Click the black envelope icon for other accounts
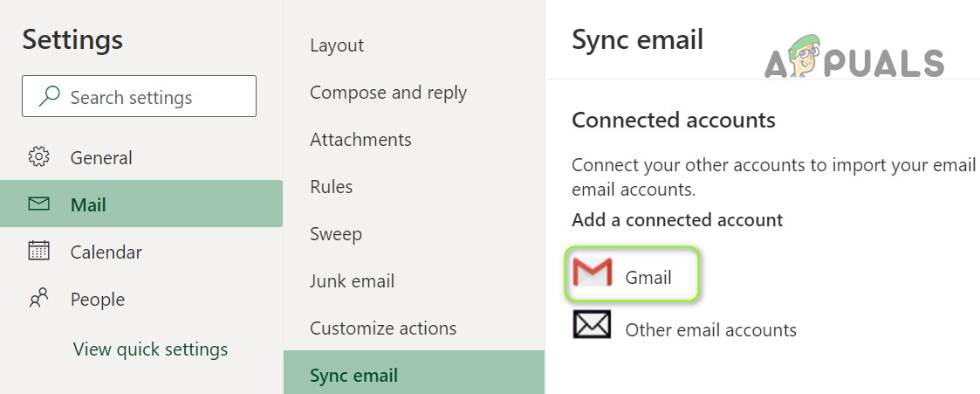The width and height of the screenshot is (980, 394). pyautogui.click(x=593, y=324)
